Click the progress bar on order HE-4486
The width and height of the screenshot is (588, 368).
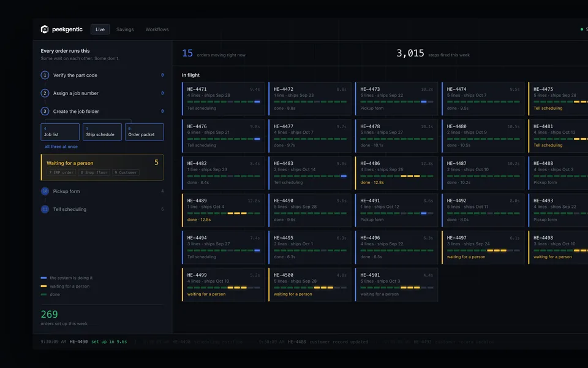click(397, 176)
